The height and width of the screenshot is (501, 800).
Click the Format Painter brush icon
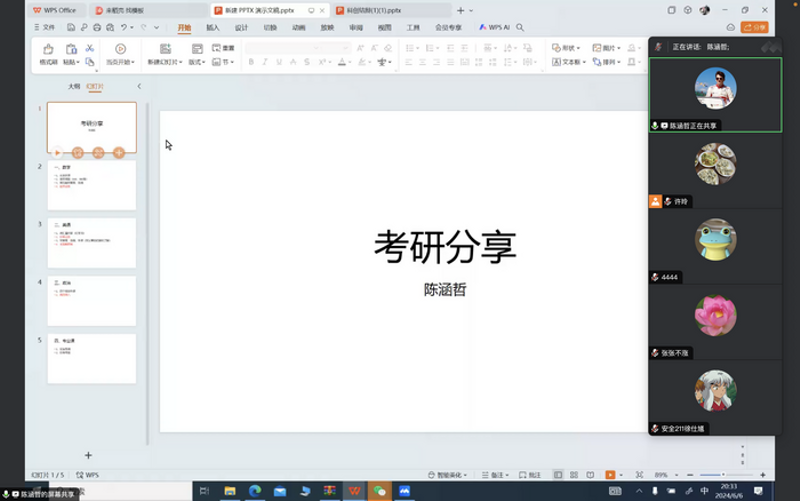click(x=48, y=49)
